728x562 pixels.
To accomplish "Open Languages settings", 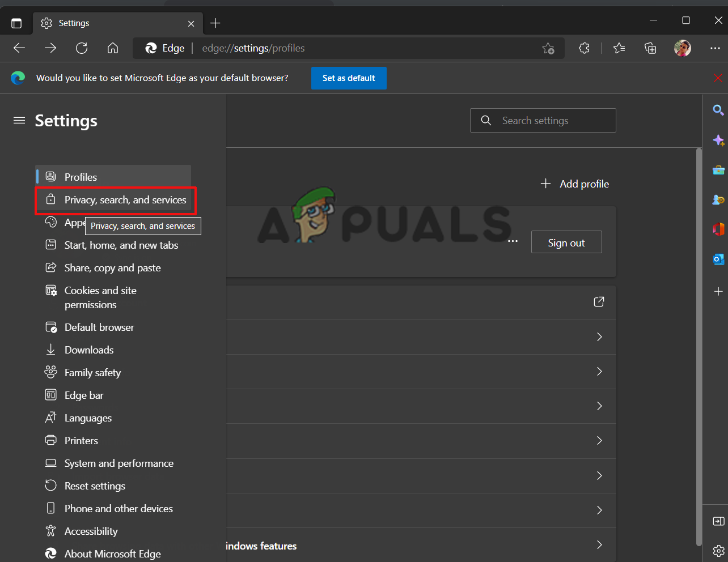I will tap(113, 418).
